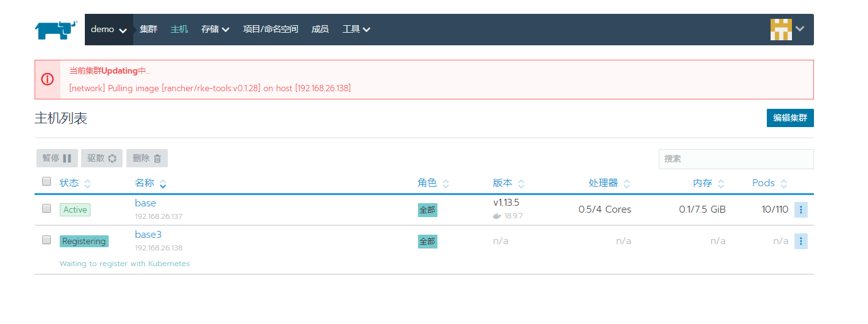Go to the 集群 tab
Viewport: 868px width, 324px height.
[149, 30]
